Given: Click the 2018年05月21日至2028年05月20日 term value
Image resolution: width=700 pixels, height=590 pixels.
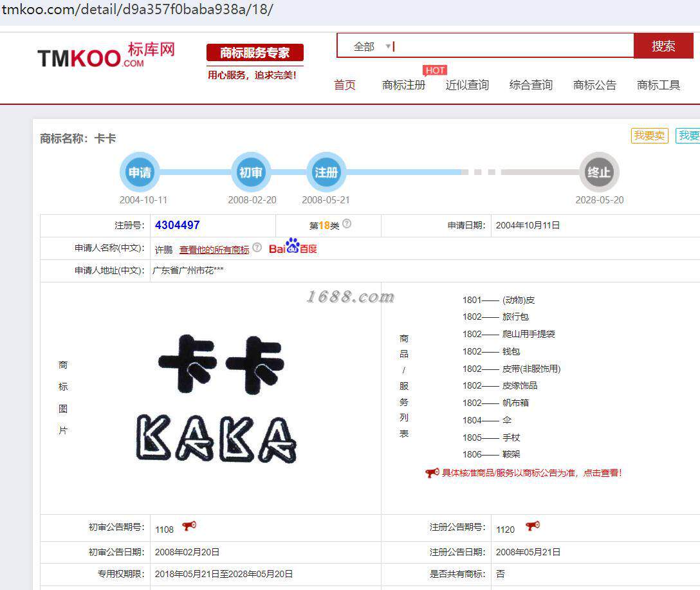Looking at the screenshot, I should (x=224, y=574).
